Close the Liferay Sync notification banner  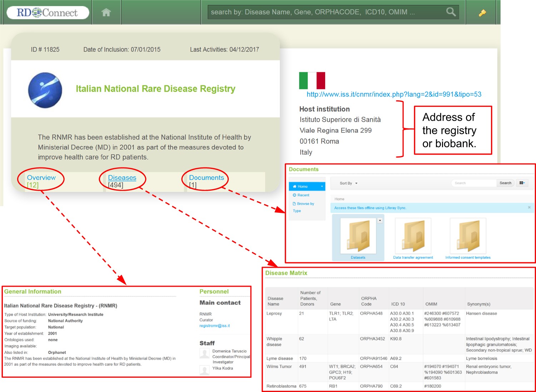tap(529, 207)
